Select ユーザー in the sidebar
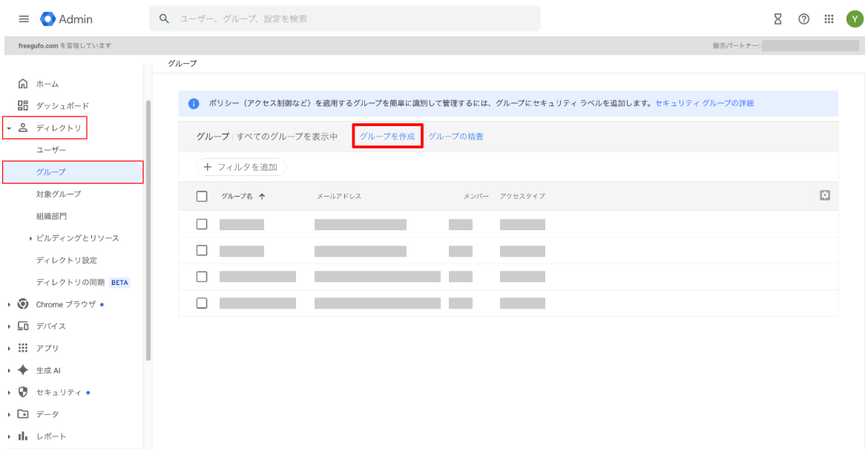The height and width of the screenshot is (449, 868). point(50,150)
